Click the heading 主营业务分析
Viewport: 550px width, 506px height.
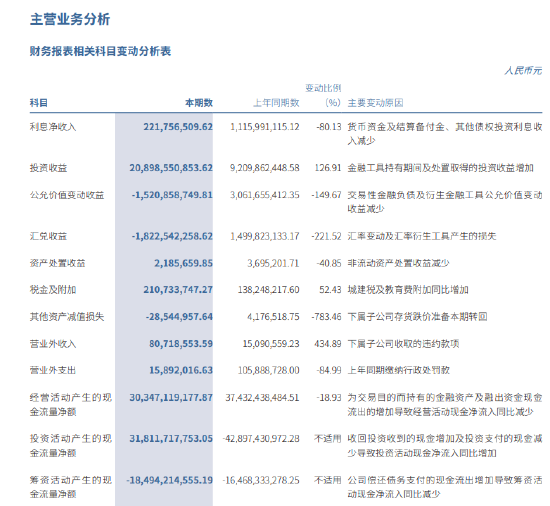coord(70,19)
